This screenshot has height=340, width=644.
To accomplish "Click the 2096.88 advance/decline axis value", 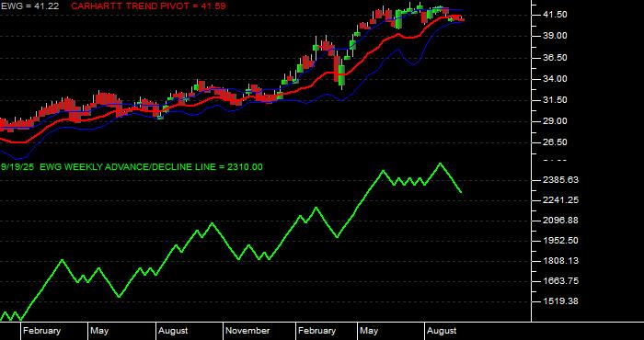I will tap(560, 221).
